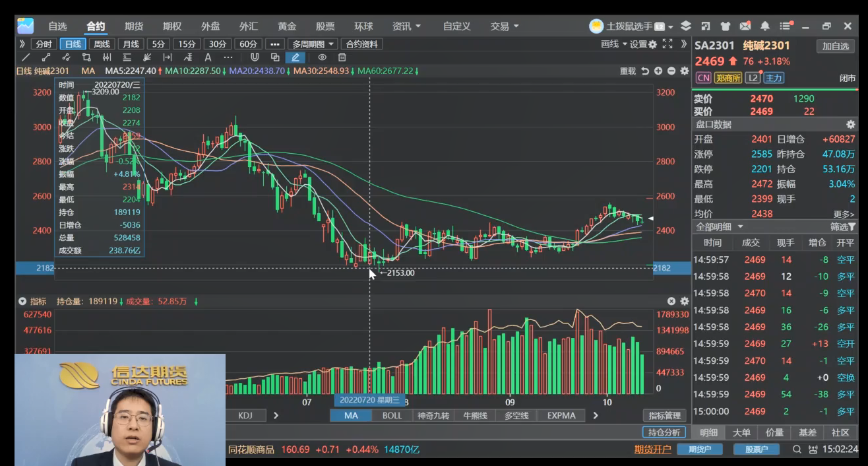Click the search magnifier in status bar
Viewport: 868px width, 466px height.
tap(797, 449)
